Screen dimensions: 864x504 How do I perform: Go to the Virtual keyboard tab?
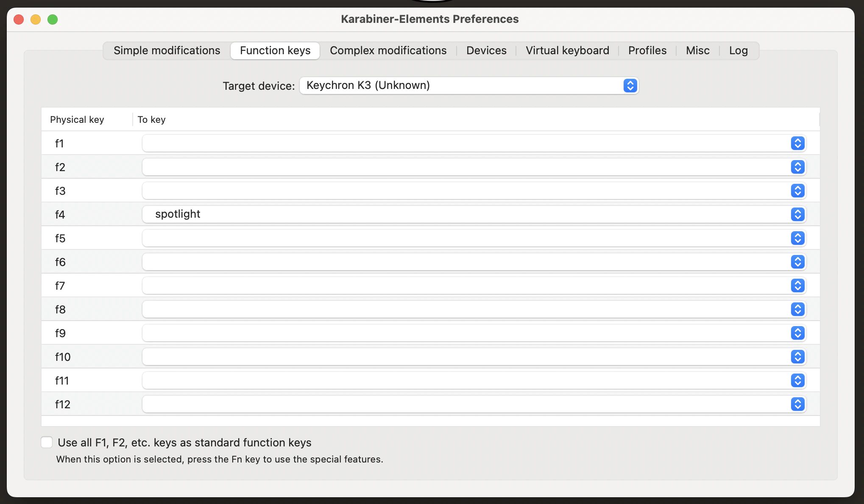567,50
